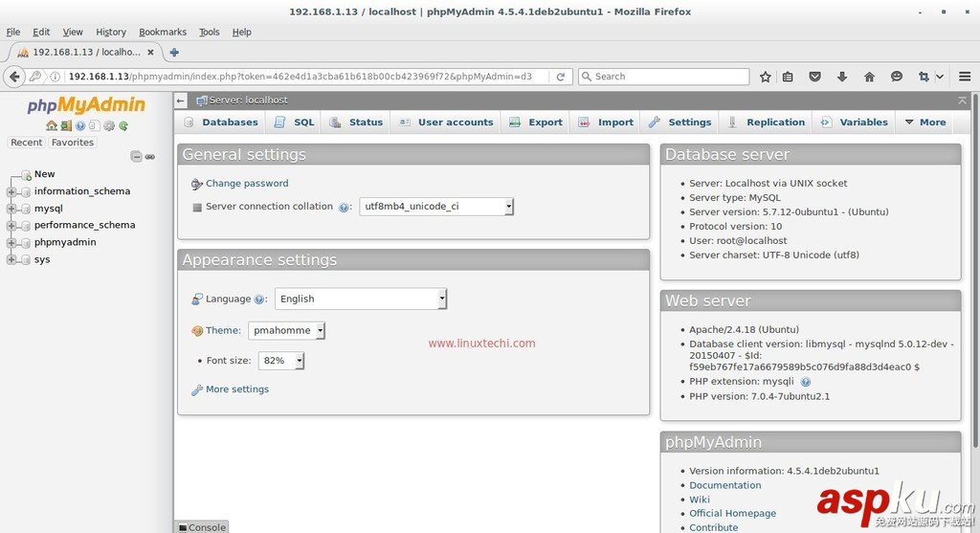This screenshot has height=533, width=980.
Task: Click the Server: localhost breadcrumb
Action: pyautogui.click(x=248, y=100)
